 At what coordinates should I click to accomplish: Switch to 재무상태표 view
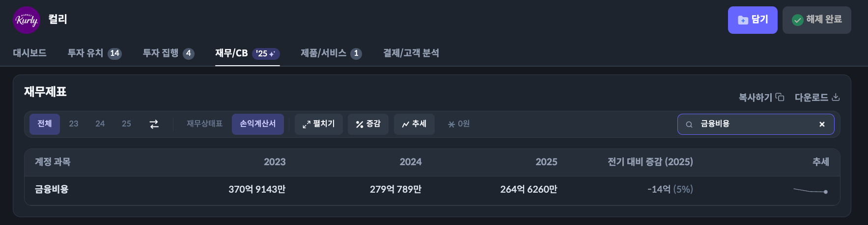[x=204, y=124]
